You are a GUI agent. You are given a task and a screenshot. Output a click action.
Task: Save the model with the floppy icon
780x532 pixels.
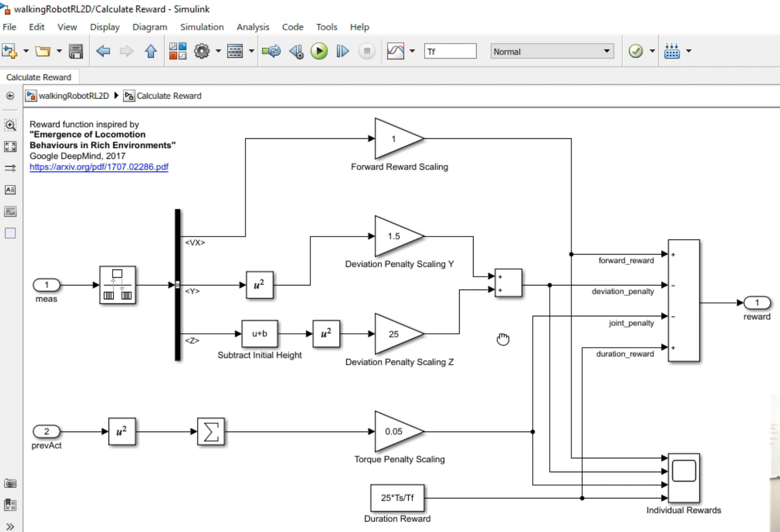[x=76, y=51]
